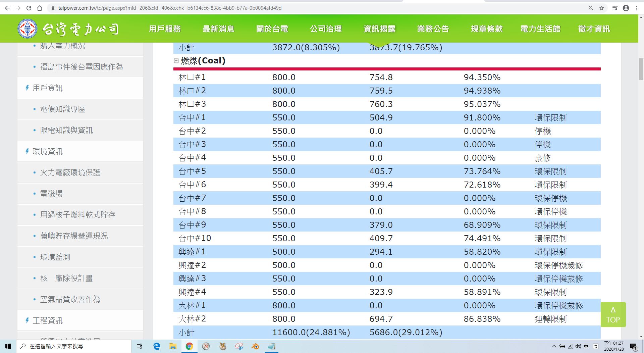Click the touch keyboard IME mode box
644x353 pixels.
pos(596,347)
